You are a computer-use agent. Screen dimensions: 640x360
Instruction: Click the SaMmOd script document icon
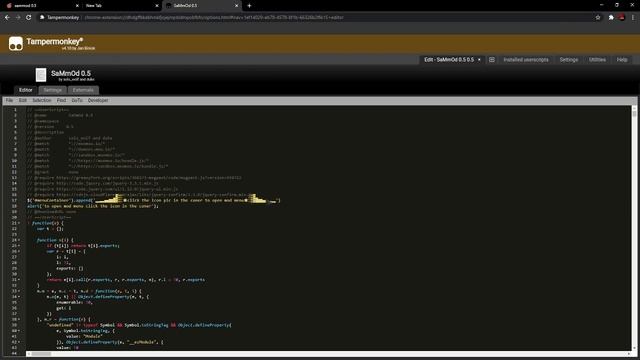tap(40, 75)
